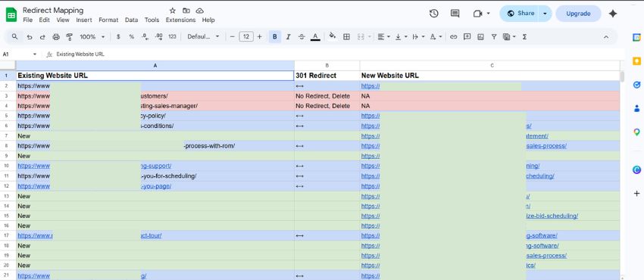Insert a chart
The width and height of the screenshot is (644, 280).
(x=480, y=37)
